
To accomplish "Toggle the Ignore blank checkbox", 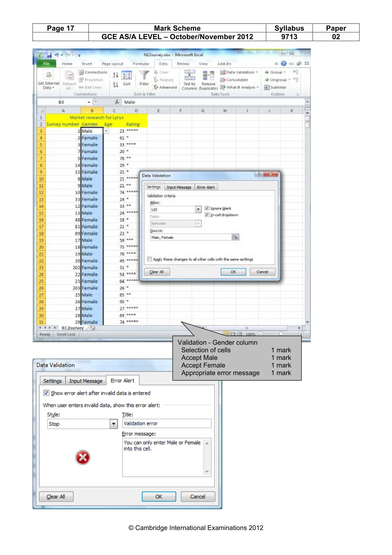I will click(207, 208).
